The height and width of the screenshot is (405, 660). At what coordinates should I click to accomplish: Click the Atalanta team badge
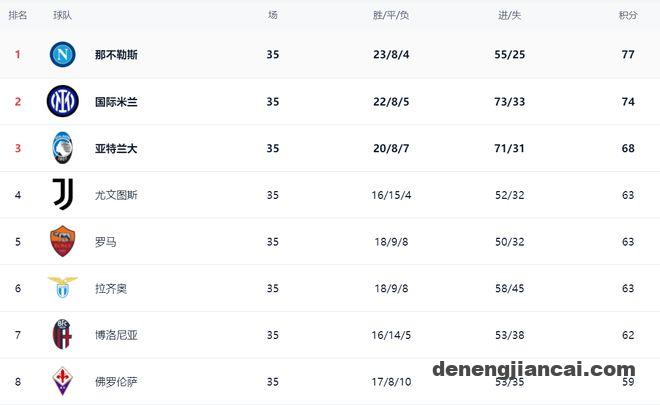[x=63, y=148]
